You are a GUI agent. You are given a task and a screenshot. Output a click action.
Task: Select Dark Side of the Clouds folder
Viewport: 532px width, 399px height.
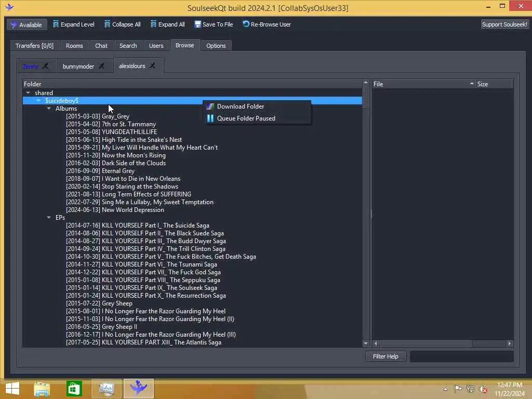tap(116, 163)
